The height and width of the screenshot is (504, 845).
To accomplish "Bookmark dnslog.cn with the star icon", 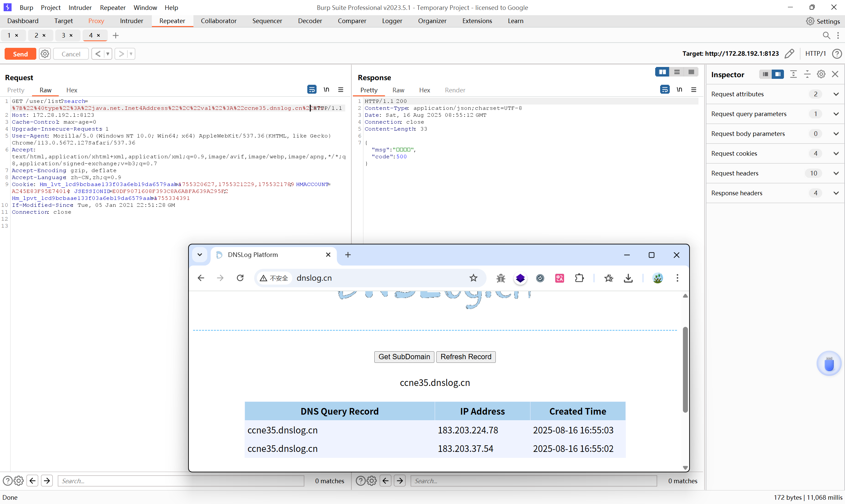I will 473,278.
